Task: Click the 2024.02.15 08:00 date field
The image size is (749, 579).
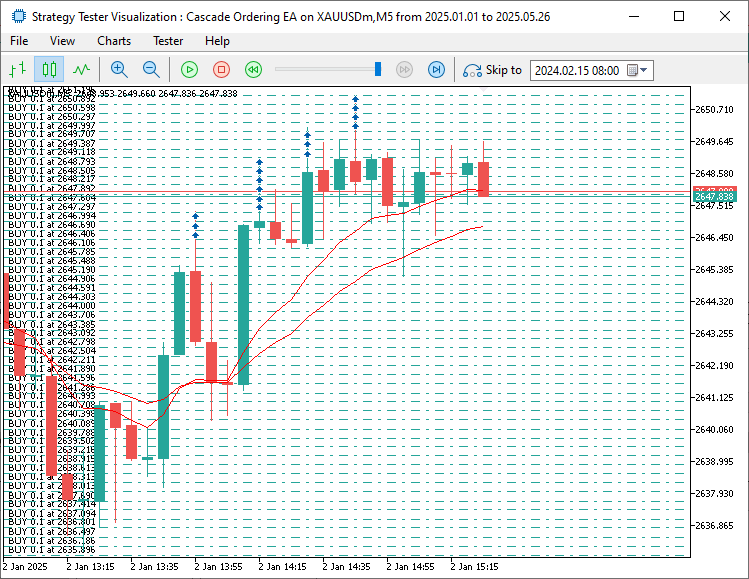Action: click(x=577, y=71)
